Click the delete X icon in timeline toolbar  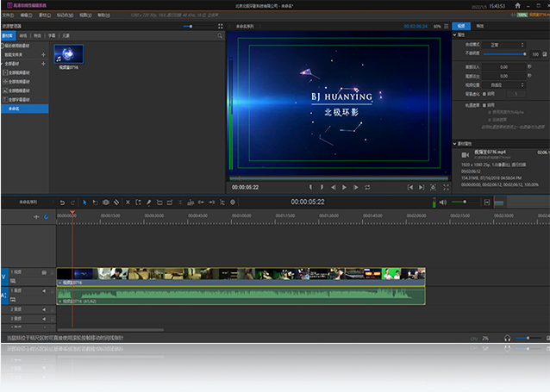click(x=128, y=202)
